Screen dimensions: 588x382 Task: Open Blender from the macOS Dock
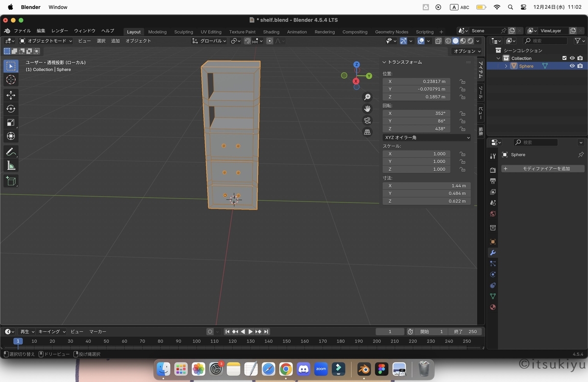point(364,369)
